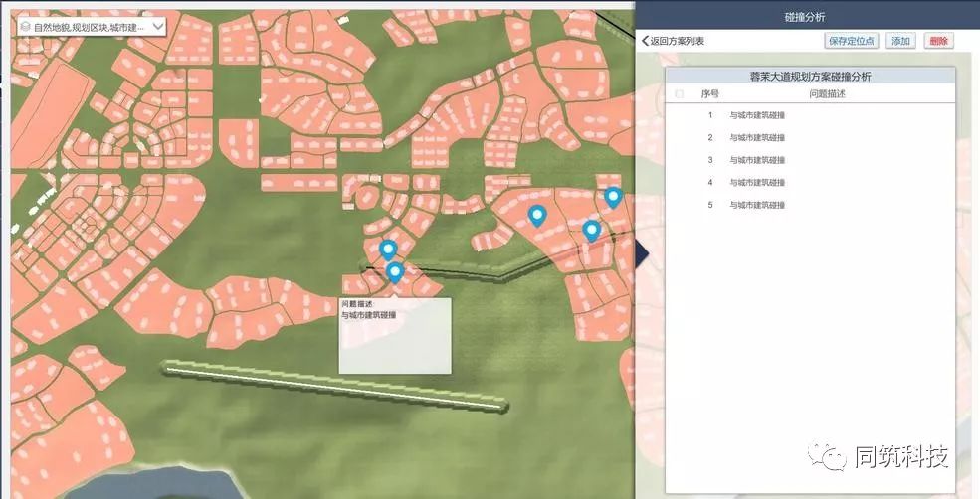Screen dimensions: 980x499
Task: Click the map pin with the open popup
Action: pyautogui.click(x=395, y=271)
